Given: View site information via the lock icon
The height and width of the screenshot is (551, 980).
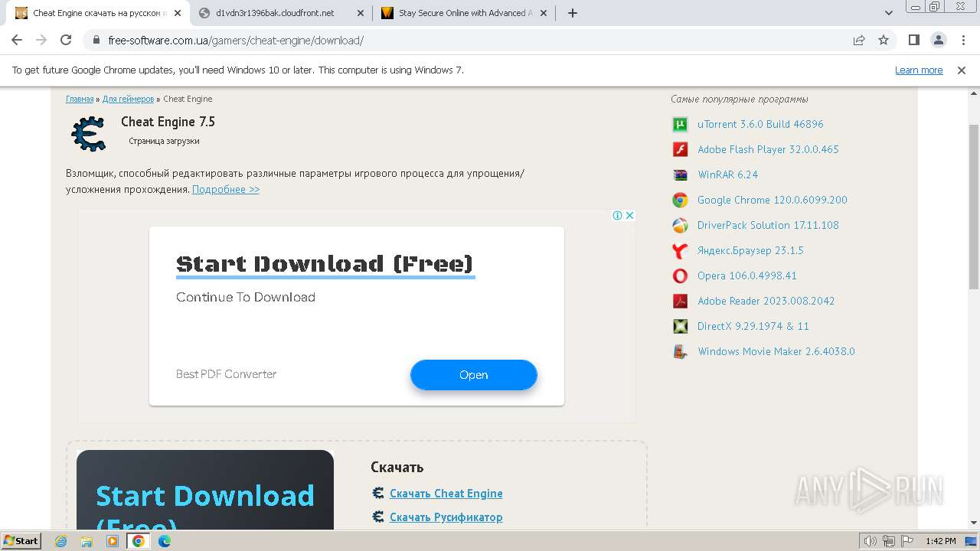Looking at the screenshot, I should tap(96, 40).
